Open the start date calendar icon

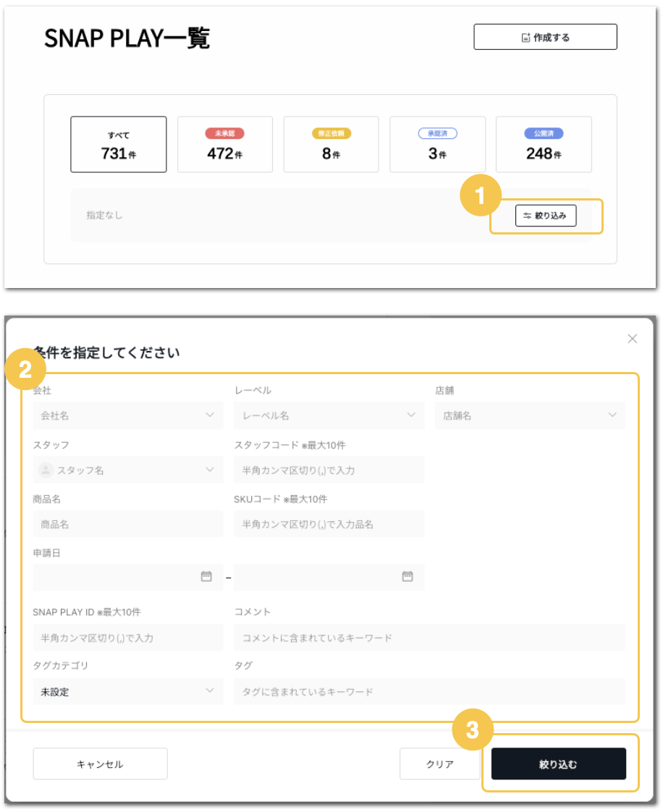(x=206, y=576)
